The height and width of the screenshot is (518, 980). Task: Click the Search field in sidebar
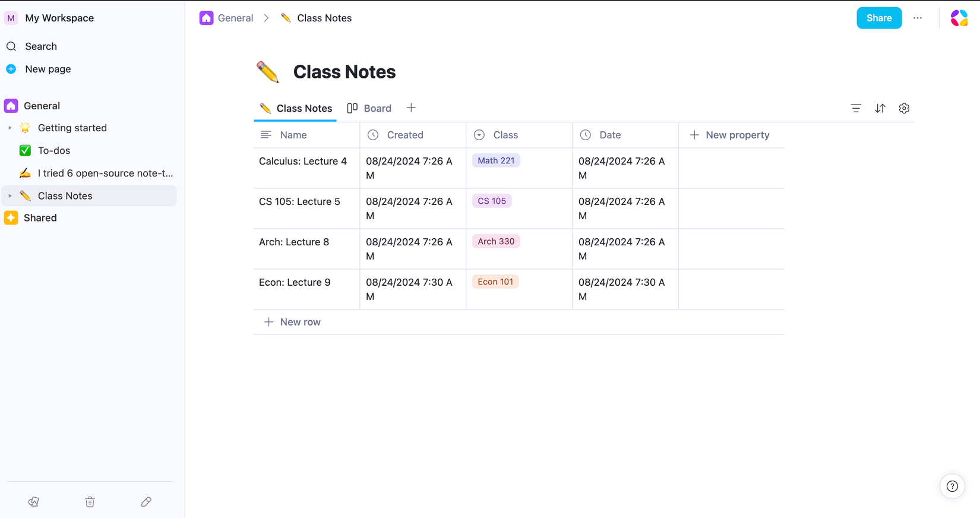(x=41, y=46)
